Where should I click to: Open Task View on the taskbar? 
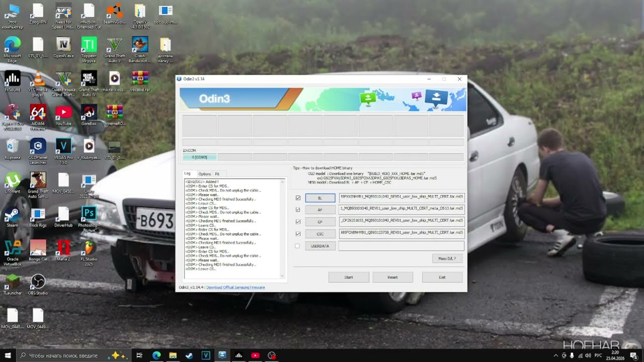(140, 355)
